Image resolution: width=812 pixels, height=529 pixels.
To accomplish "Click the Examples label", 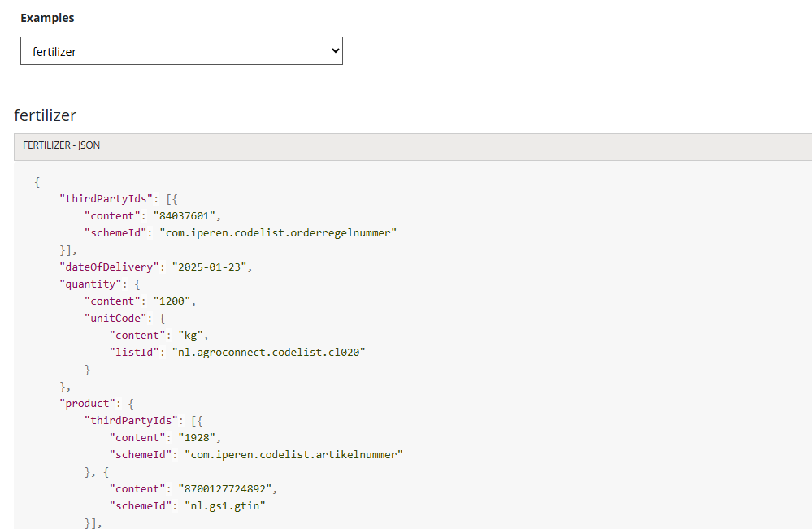I will coord(47,18).
